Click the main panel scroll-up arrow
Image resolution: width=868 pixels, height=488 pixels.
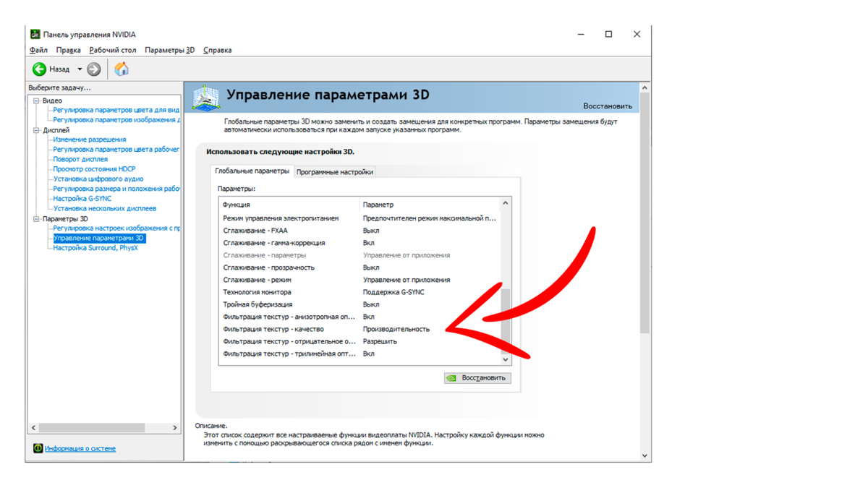tap(645, 88)
